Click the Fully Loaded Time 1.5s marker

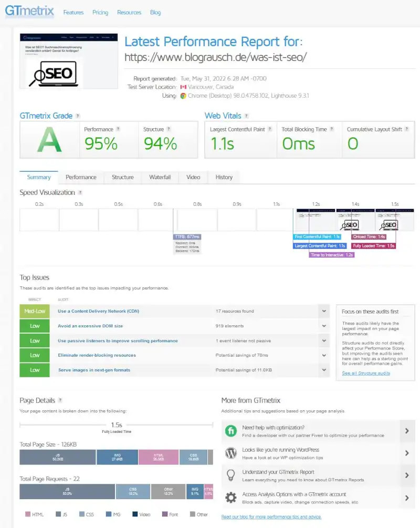[374, 246]
